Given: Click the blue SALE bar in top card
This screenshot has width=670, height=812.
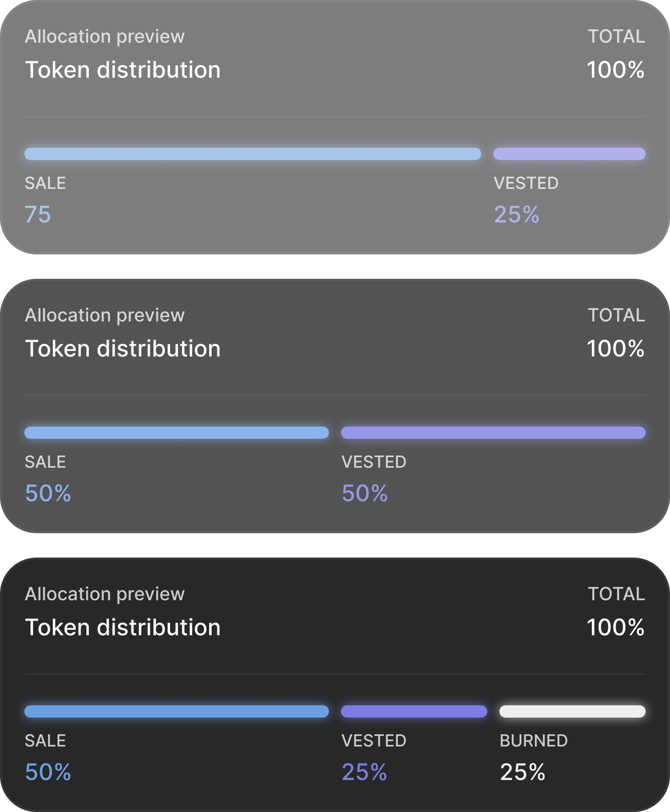Looking at the screenshot, I should click(253, 154).
